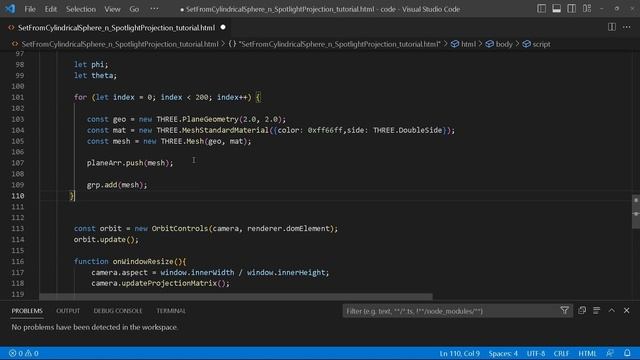Click 'Ln 110, Col 9' in status bar
This screenshot has width=640, height=360.
[459, 353]
